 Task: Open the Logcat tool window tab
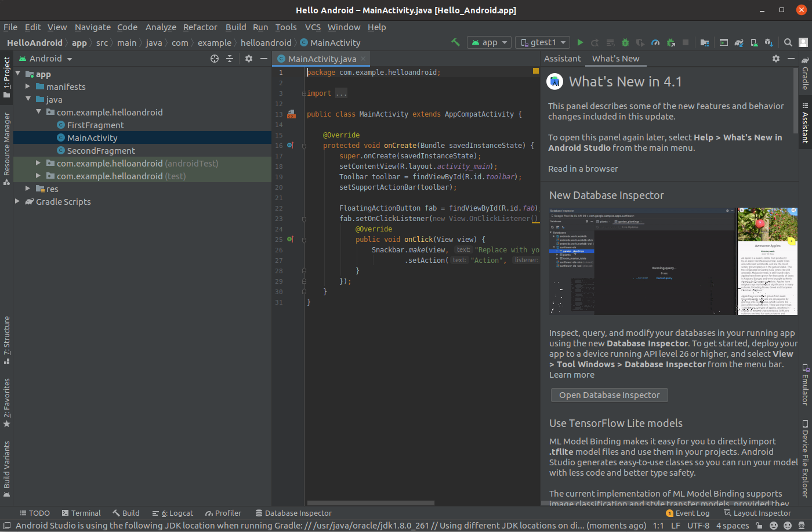tap(173, 513)
